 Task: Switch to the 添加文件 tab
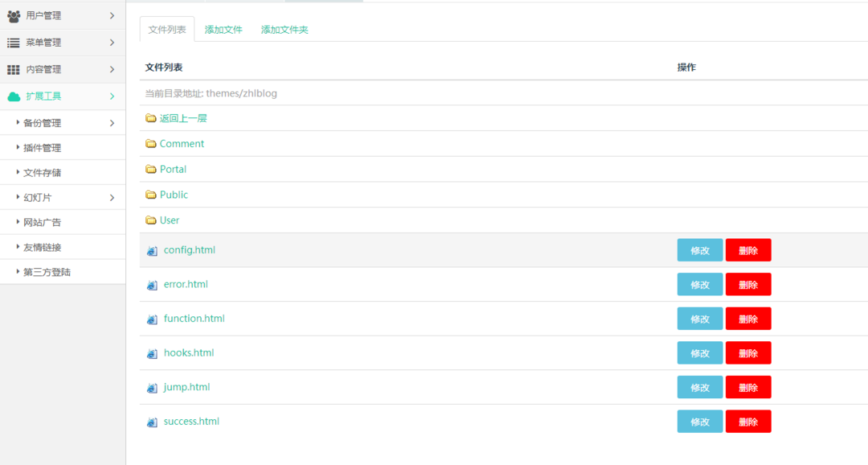pyautogui.click(x=223, y=30)
